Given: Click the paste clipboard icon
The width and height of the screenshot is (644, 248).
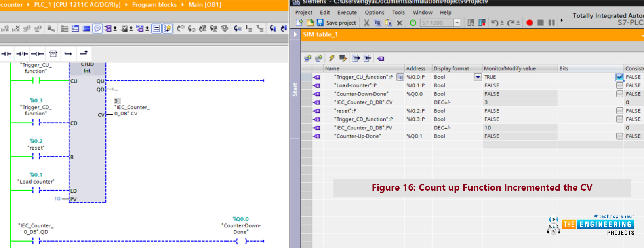Looking at the screenshot, I should pyautogui.click(x=389, y=23).
